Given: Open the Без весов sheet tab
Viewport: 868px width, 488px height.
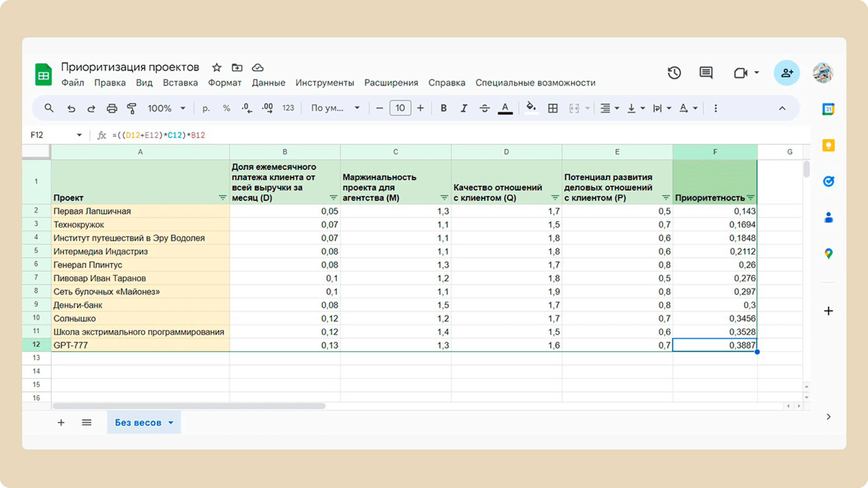Looking at the screenshot, I should [x=144, y=423].
